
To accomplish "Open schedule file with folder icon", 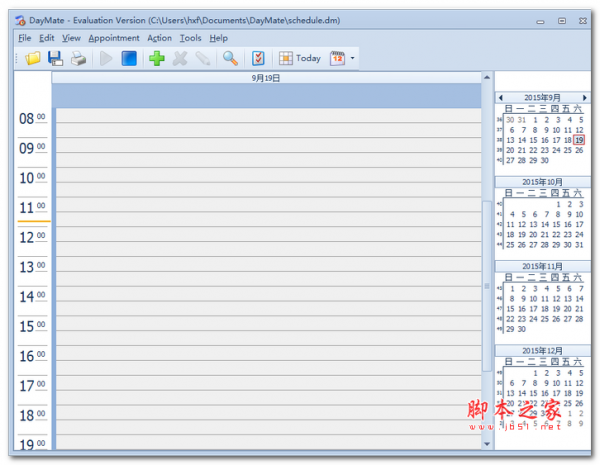I will 33,59.
